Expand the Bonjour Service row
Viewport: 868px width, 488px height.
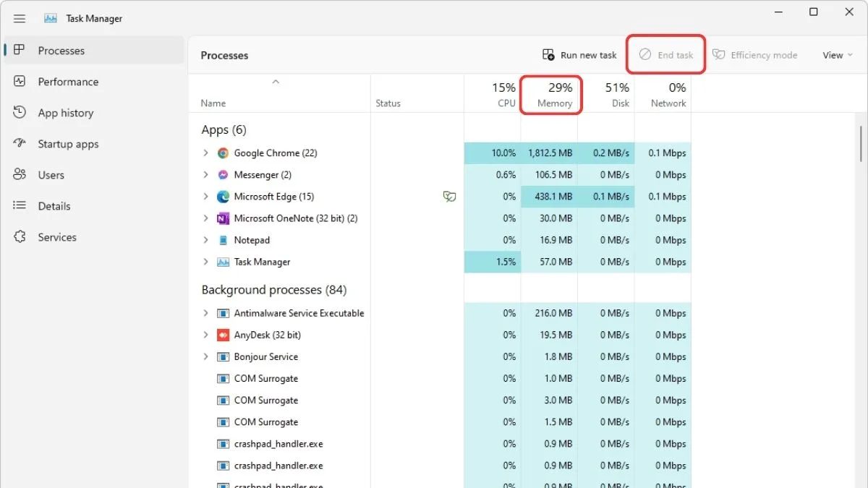tap(205, 356)
